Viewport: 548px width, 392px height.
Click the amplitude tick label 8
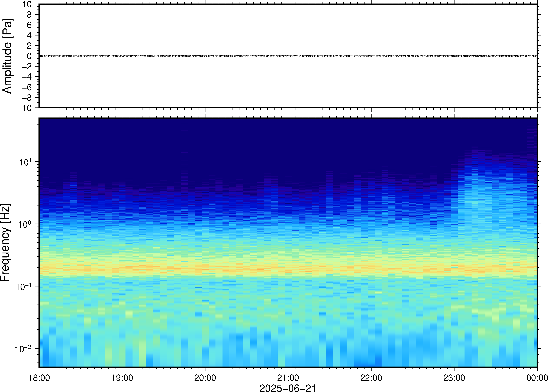(x=29, y=14)
